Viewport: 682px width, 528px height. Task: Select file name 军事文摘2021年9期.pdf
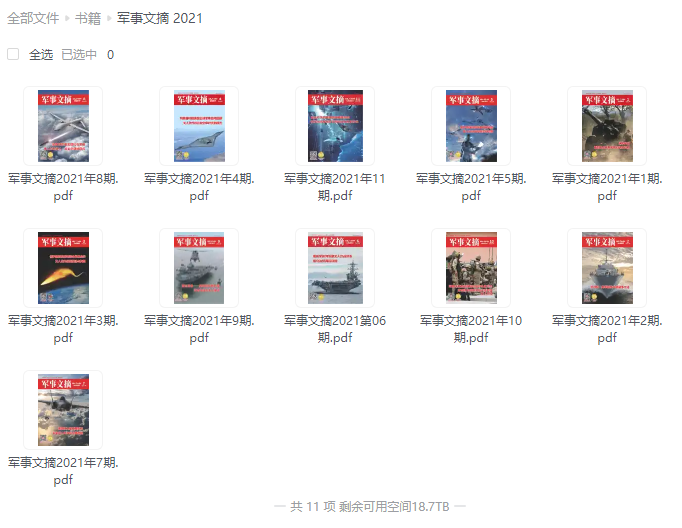point(199,329)
